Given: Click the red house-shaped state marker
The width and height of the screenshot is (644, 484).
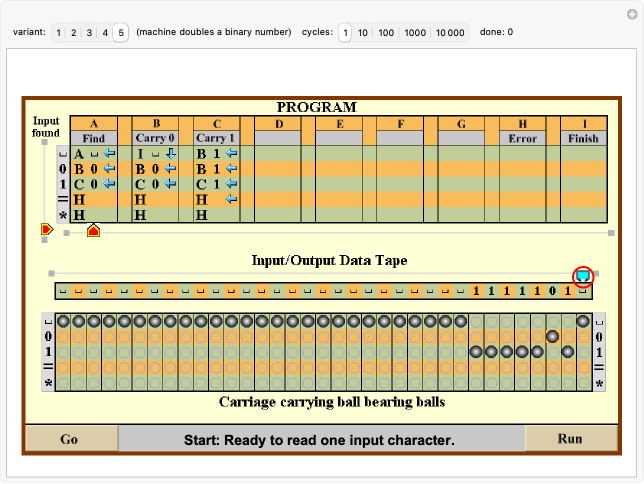Looking at the screenshot, I should coord(93,231).
